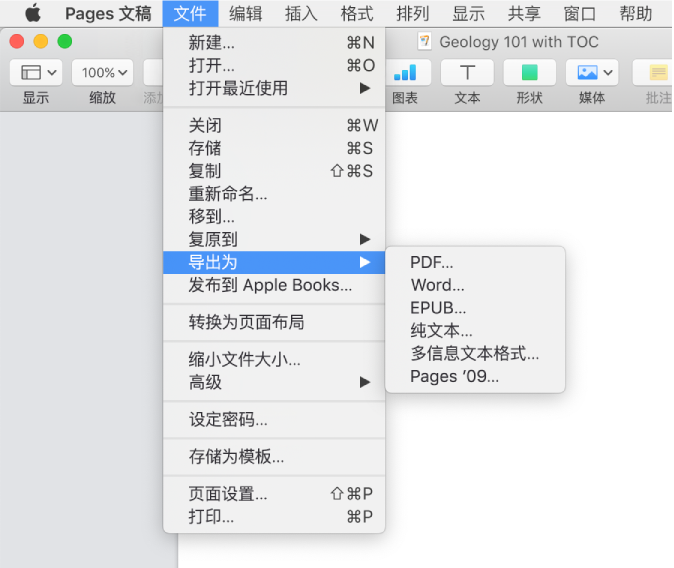Choose 移到... menu entry
This screenshot has width=674, height=568.
(274, 216)
